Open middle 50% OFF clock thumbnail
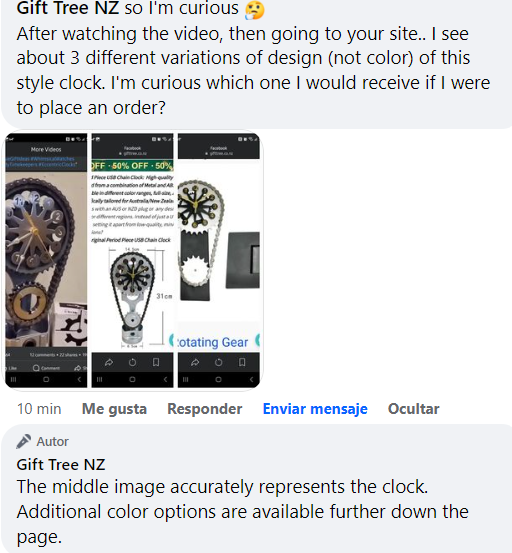 (x=133, y=261)
